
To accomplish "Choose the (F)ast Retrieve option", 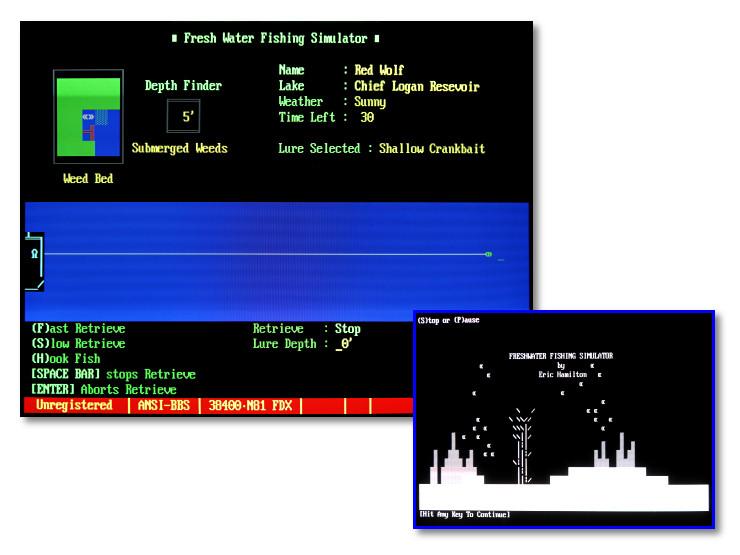I will pyautogui.click(x=78, y=328).
